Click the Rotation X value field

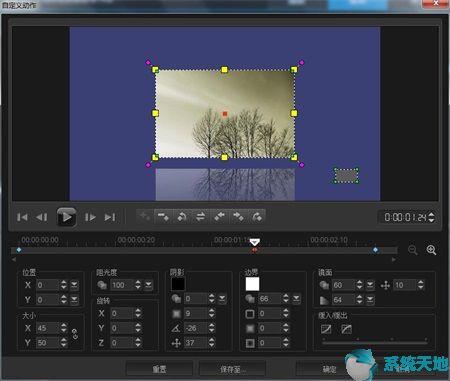[x=122, y=313]
